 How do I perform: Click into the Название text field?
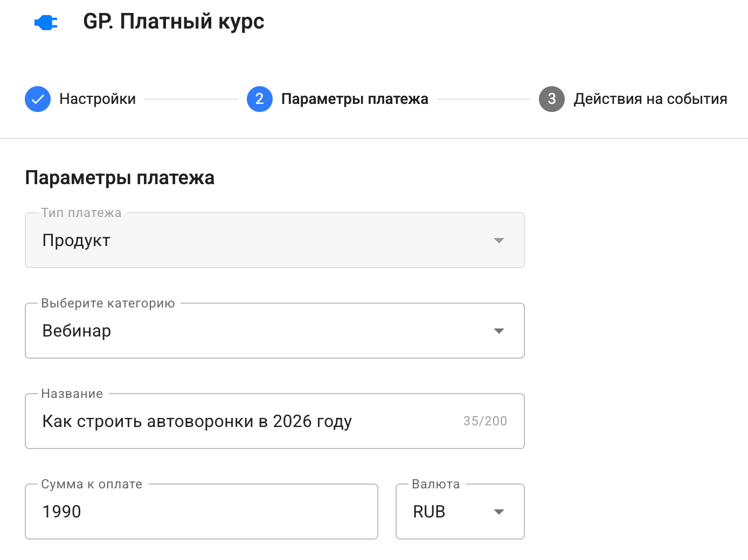[x=243, y=422]
